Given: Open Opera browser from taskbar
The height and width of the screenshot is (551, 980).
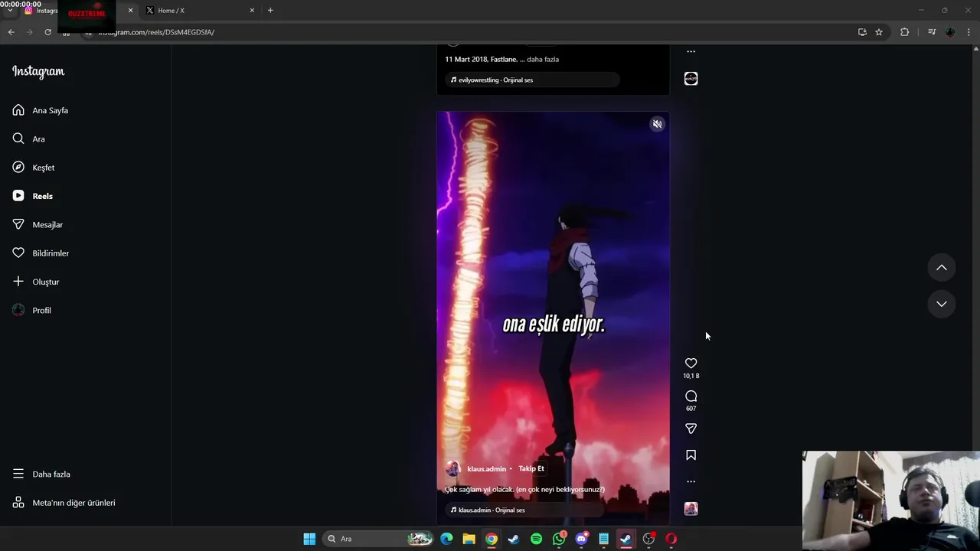Looking at the screenshot, I should point(671,539).
